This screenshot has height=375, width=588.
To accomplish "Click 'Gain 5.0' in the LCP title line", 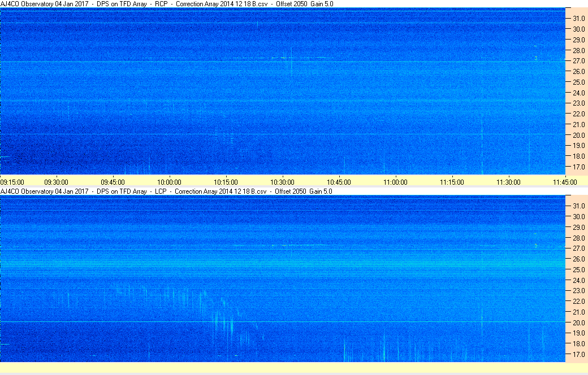I will click(x=321, y=191).
